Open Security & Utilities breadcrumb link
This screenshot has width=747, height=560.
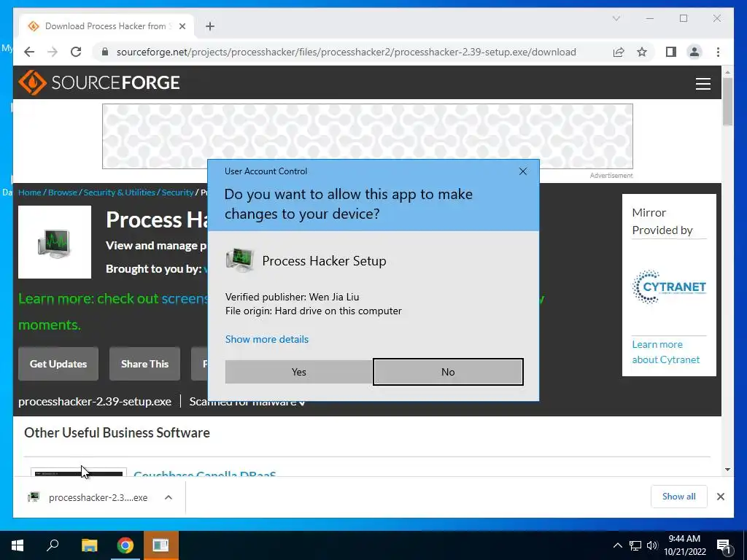tap(119, 192)
